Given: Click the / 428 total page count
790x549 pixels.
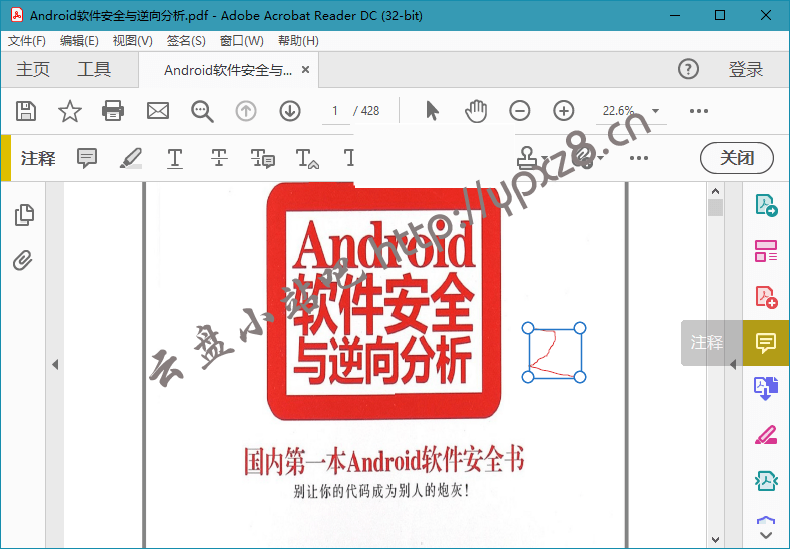Looking at the screenshot, I should pyautogui.click(x=366, y=111).
